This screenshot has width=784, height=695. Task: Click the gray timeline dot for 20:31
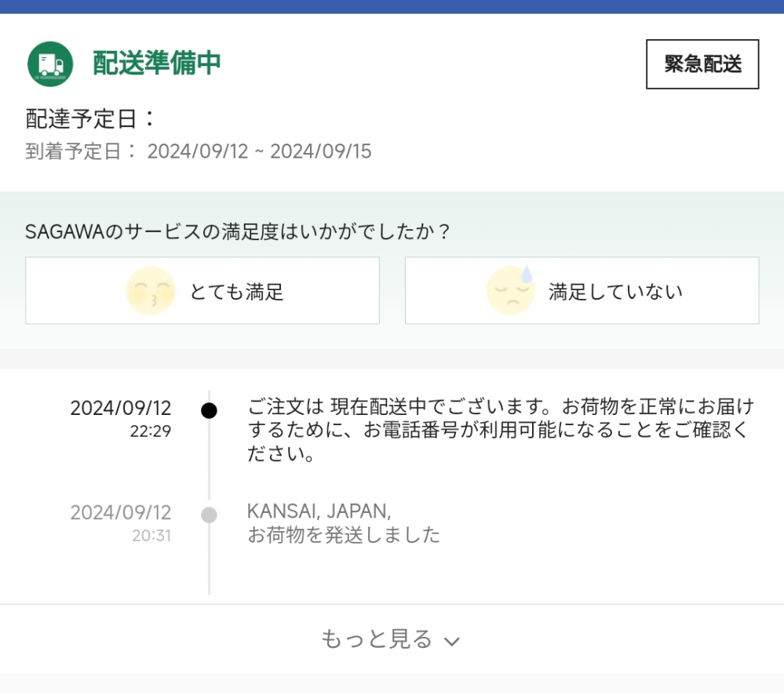209,515
